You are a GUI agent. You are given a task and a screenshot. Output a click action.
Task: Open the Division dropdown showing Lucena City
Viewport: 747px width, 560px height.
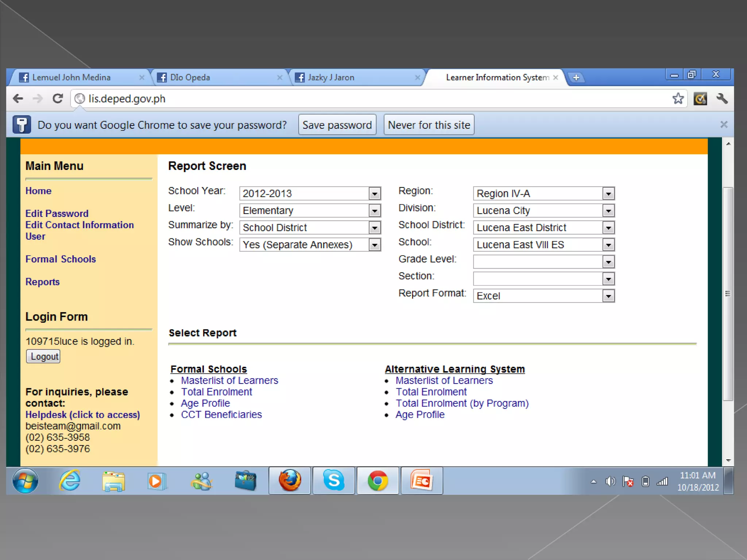click(544, 210)
